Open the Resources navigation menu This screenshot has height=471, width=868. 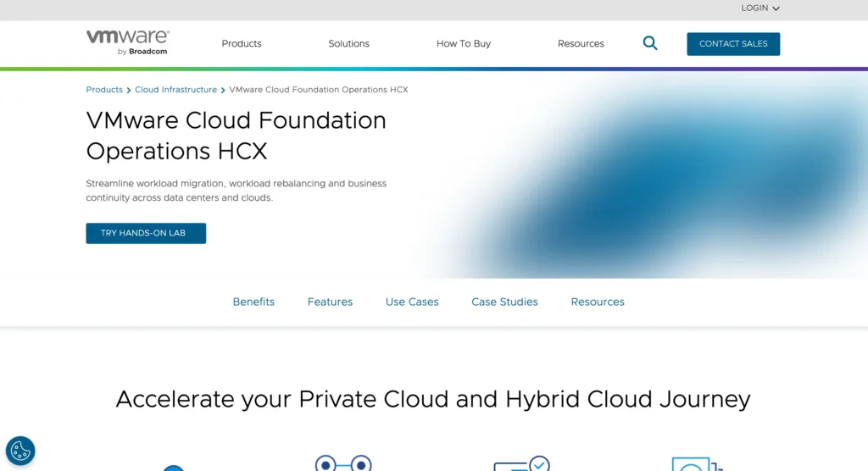pyautogui.click(x=581, y=44)
